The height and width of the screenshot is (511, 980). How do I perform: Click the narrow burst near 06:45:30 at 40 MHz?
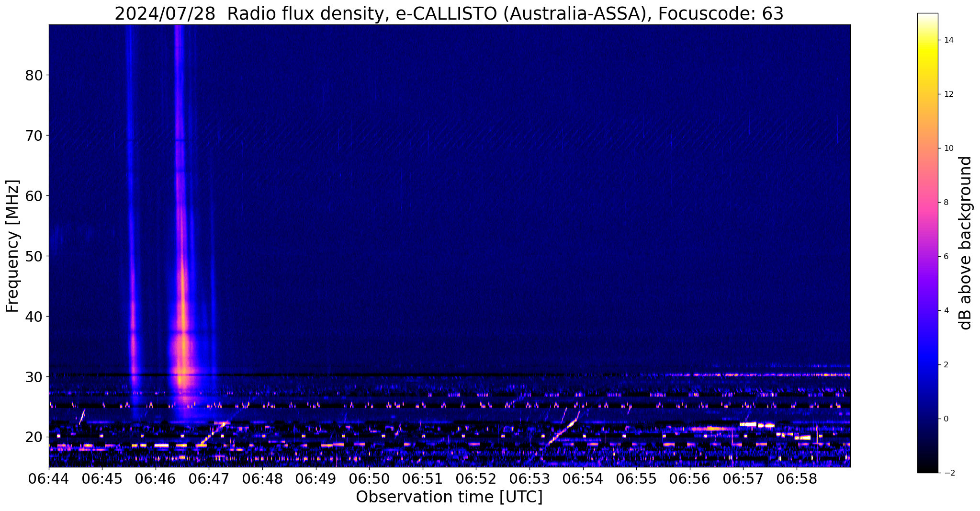(x=133, y=317)
